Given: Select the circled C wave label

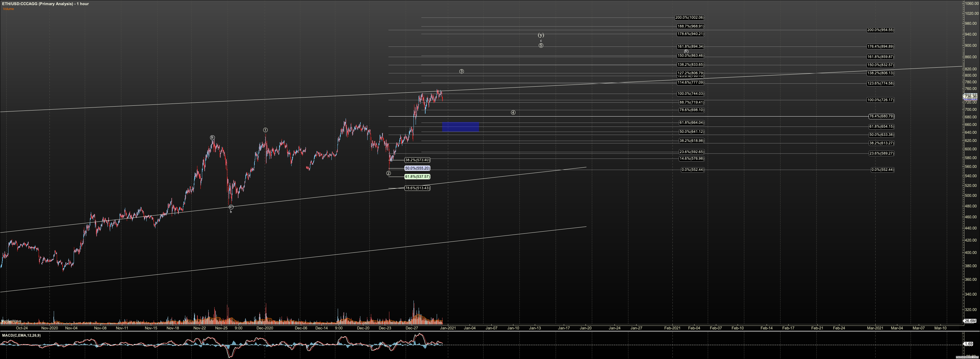Looking at the screenshot, I should point(231,207).
